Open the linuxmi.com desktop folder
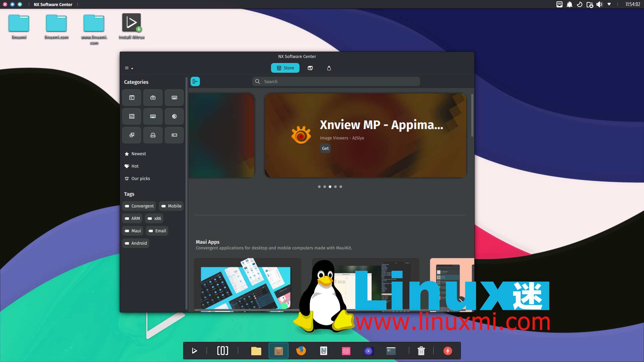 click(x=56, y=27)
